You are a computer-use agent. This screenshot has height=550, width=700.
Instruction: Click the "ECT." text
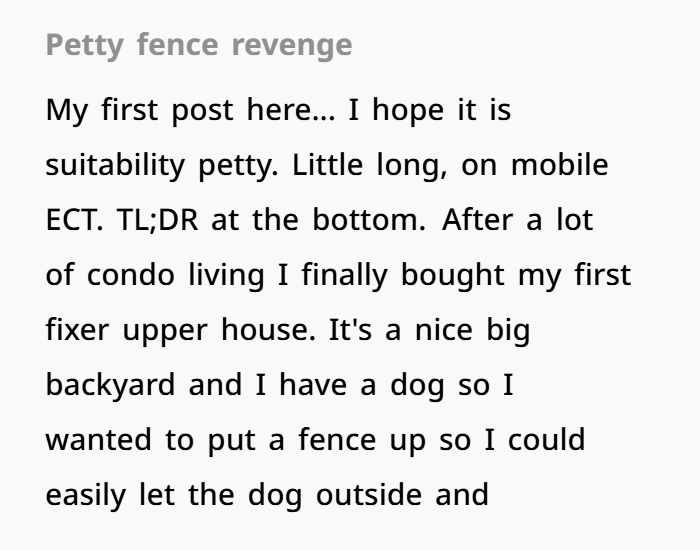pos(74,220)
